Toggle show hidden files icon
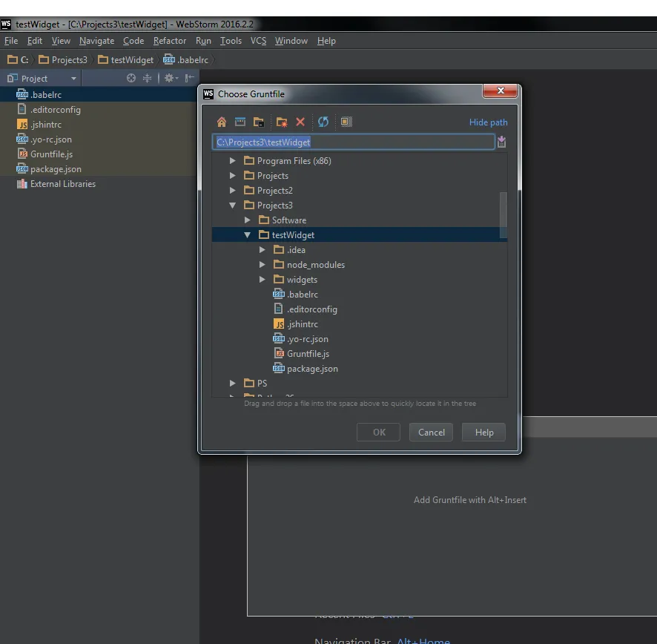The height and width of the screenshot is (644, 657). (x=346, y=122)
